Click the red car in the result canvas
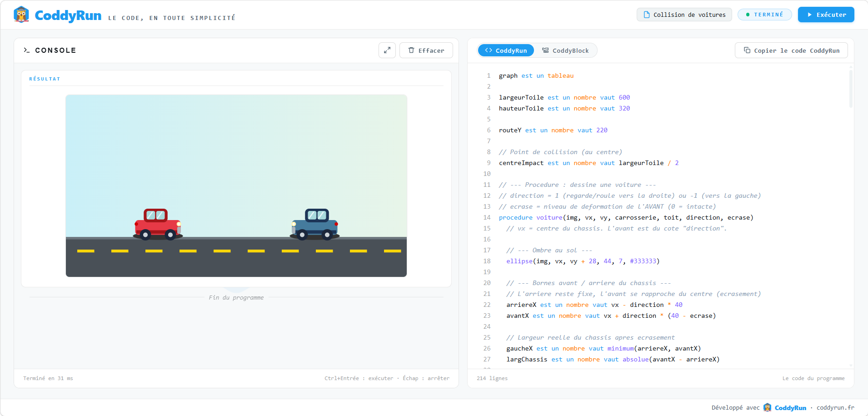This screenshot has width=868, height=416. pos(158,224)
